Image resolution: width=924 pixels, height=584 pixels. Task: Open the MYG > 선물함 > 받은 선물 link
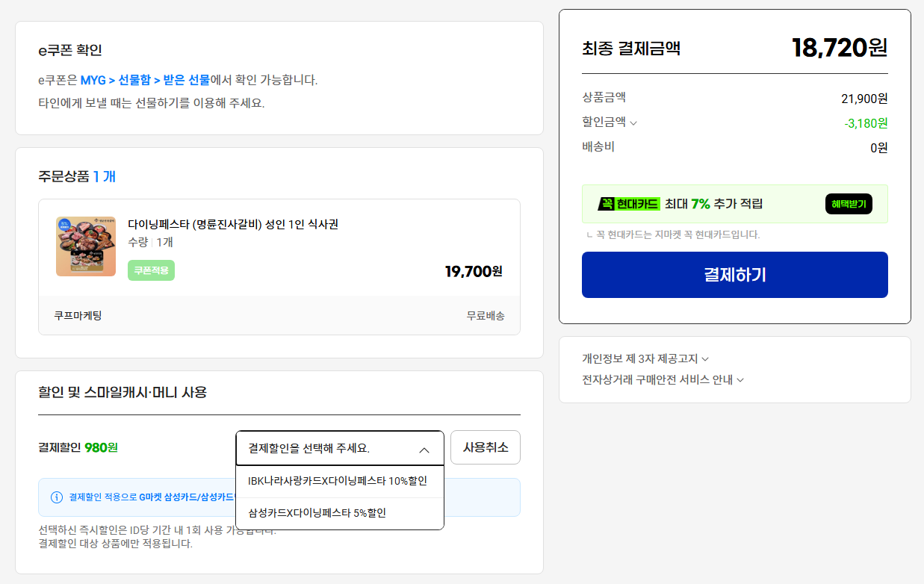[145, 80]
